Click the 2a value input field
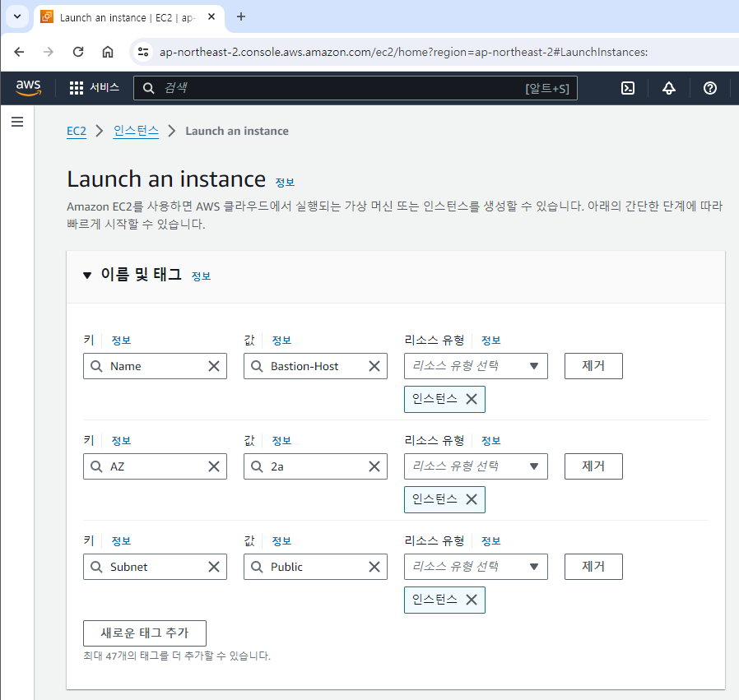The image size is (739, 700). pyautogui.click(x=315, y=466)
